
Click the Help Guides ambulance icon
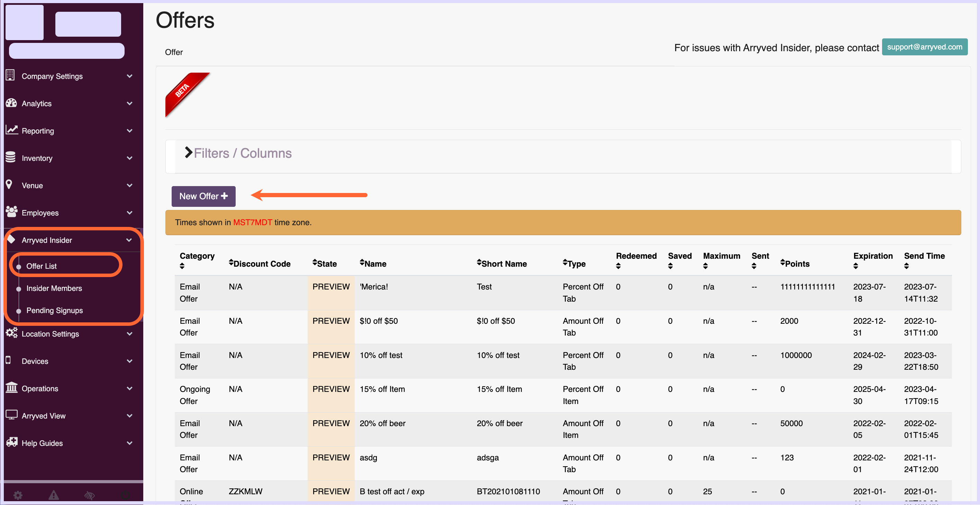pyautogui.click(x=11, y=442)
